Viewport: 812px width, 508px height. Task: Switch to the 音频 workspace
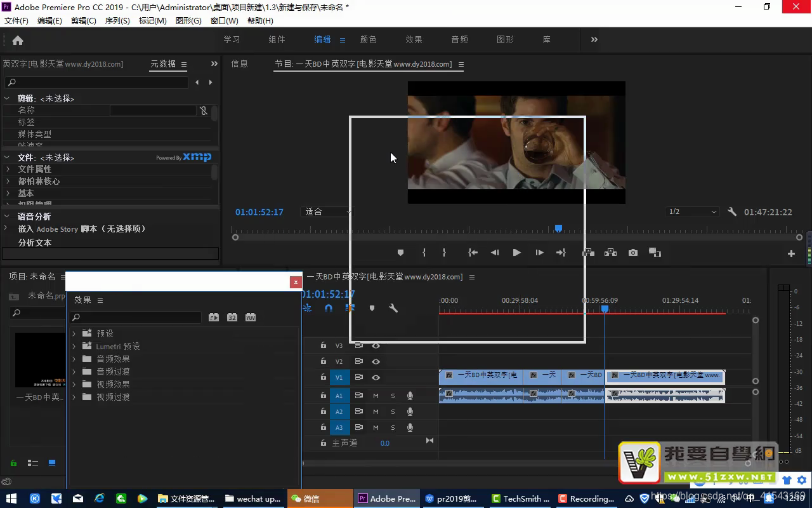[x=459, y=39]
